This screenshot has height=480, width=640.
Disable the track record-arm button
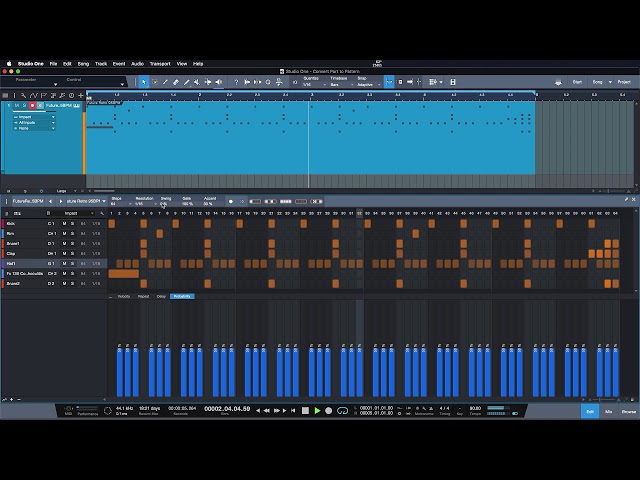pyautogui.click(x=32, y=106)
